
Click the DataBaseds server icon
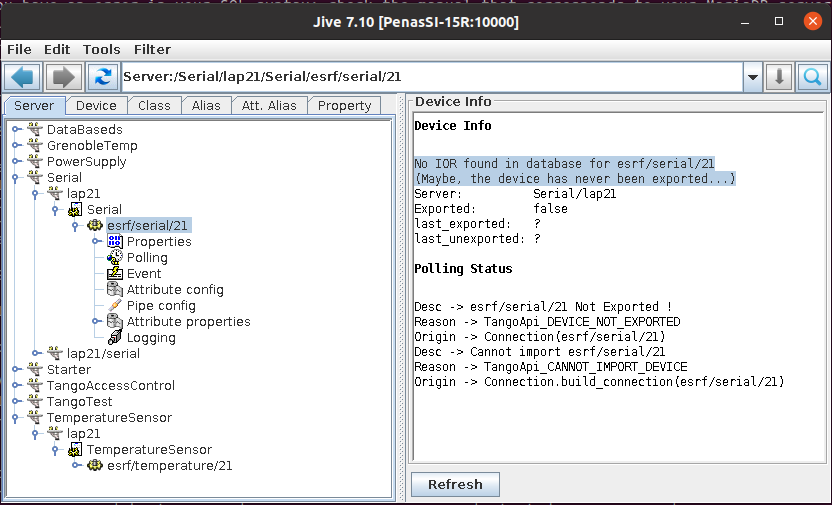click(35, 129)
